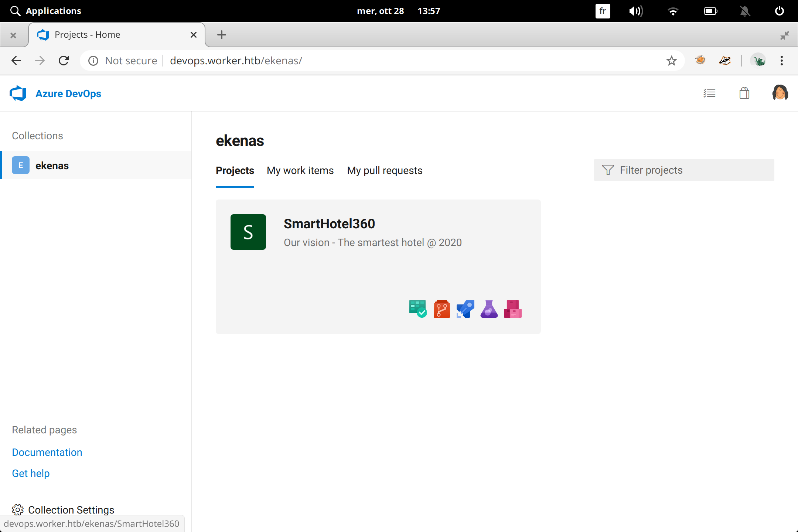Open the browser customization three-dot menu
The image size is (798, 532).
[781, 61]
